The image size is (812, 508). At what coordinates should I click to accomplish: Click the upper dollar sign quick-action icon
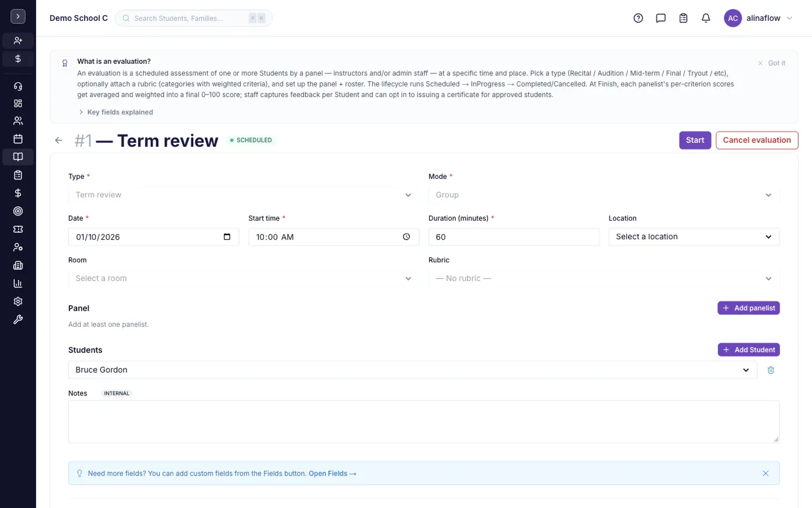[x=18, y=59]
